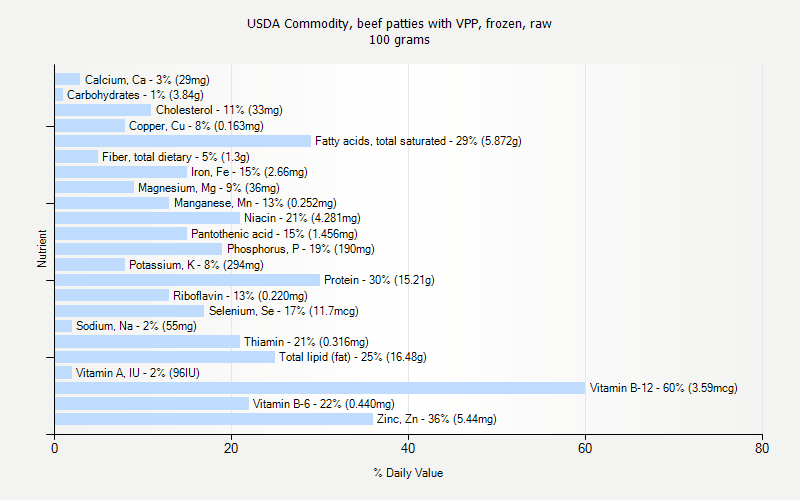
Task: Click the '% Daily Value' x-axis title
Action: (408, 473)
